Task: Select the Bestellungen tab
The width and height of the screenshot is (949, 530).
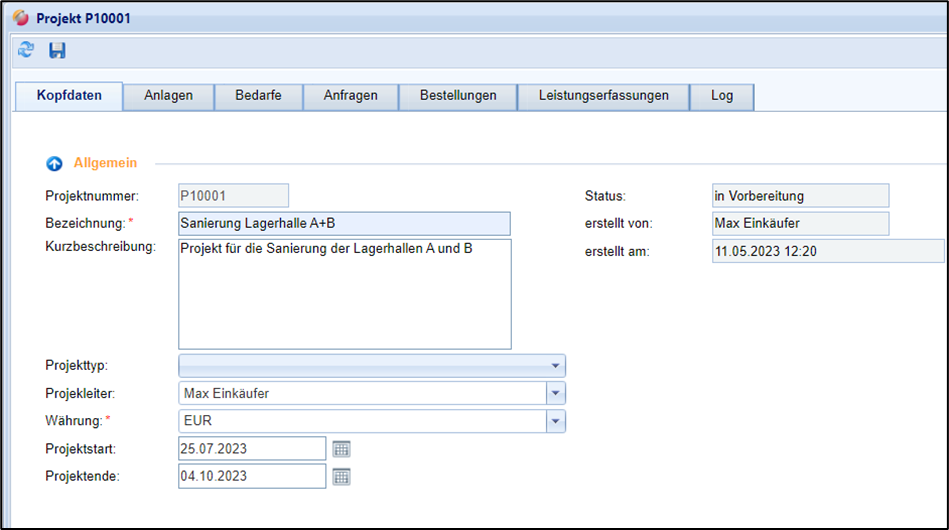Action: click(458, 96)
